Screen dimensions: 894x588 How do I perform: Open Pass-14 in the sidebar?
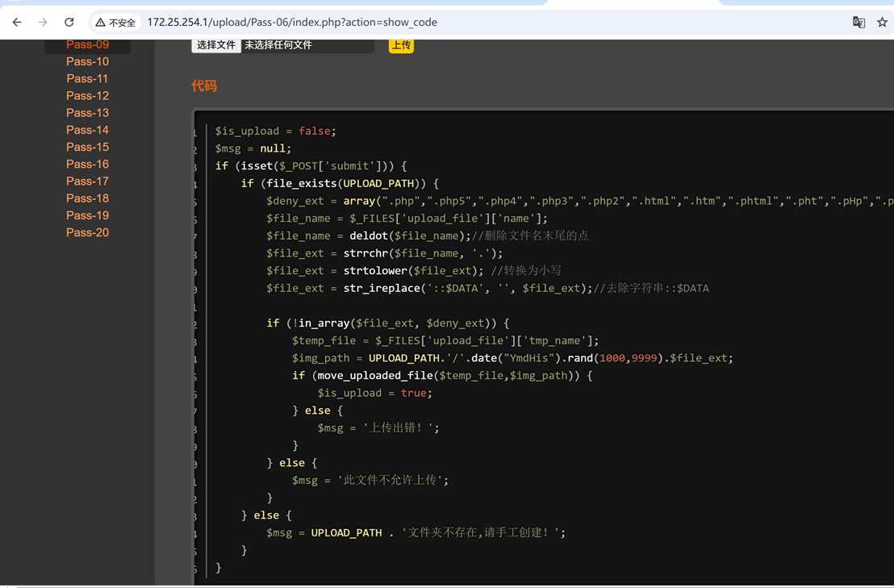coord(87,130)
